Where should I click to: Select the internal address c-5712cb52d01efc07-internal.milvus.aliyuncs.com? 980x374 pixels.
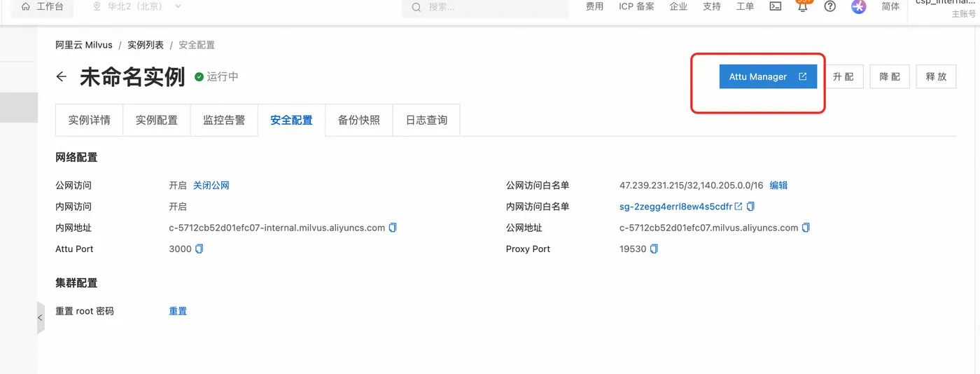(x=277, y=228)
